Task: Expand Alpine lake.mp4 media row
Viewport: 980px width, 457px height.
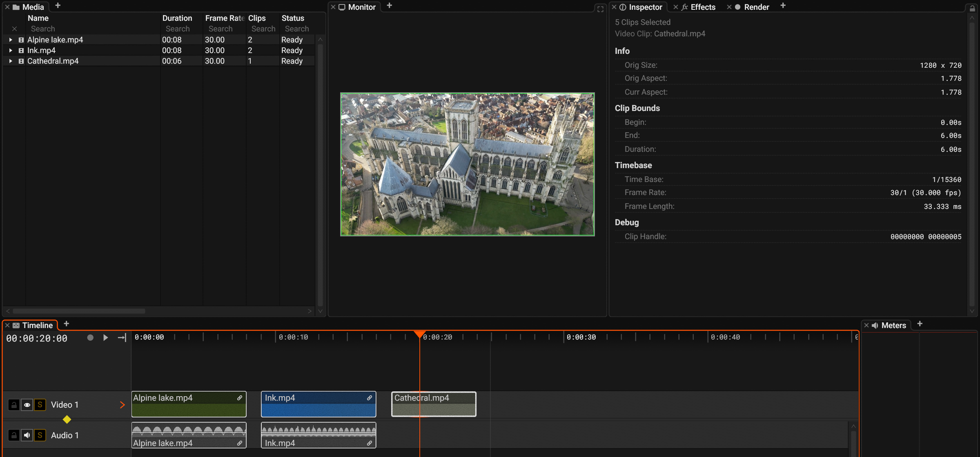Action: (x=11, y=40)
